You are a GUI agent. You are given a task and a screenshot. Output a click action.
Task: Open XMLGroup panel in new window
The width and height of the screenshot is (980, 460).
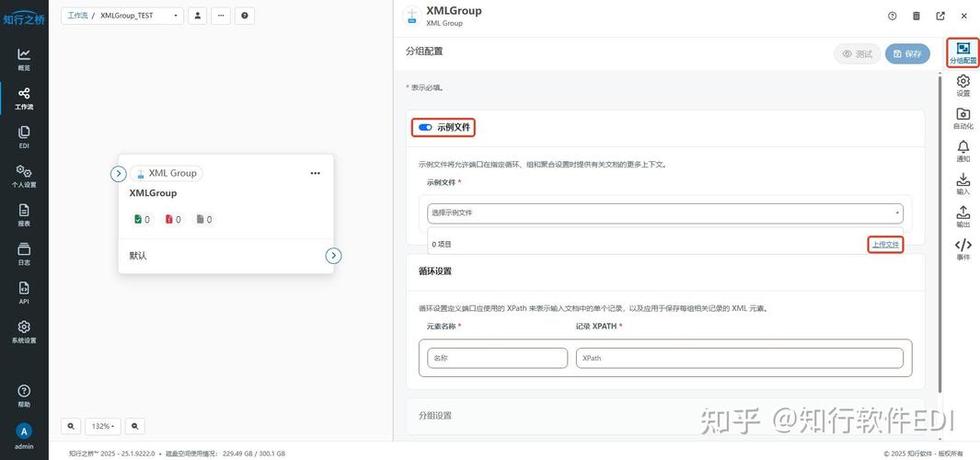pyautogui.click(x=940, y=17)
